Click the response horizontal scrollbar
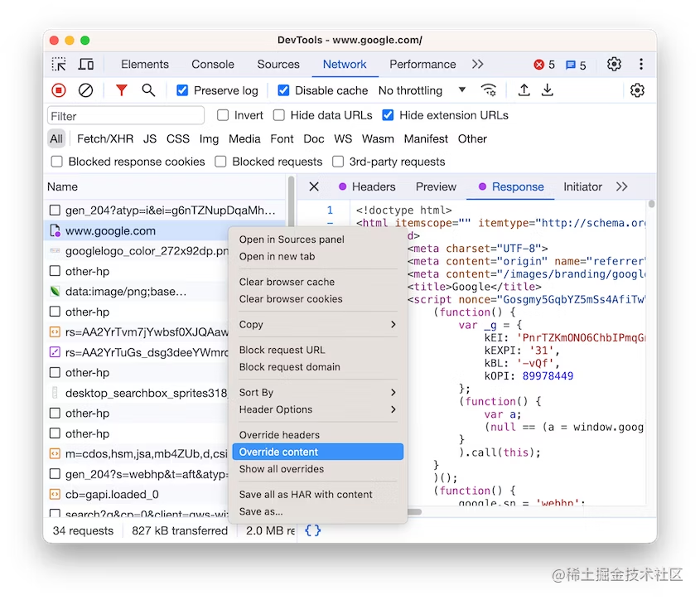The width and height of the screenshot is (700, 600). click(415, 511)
